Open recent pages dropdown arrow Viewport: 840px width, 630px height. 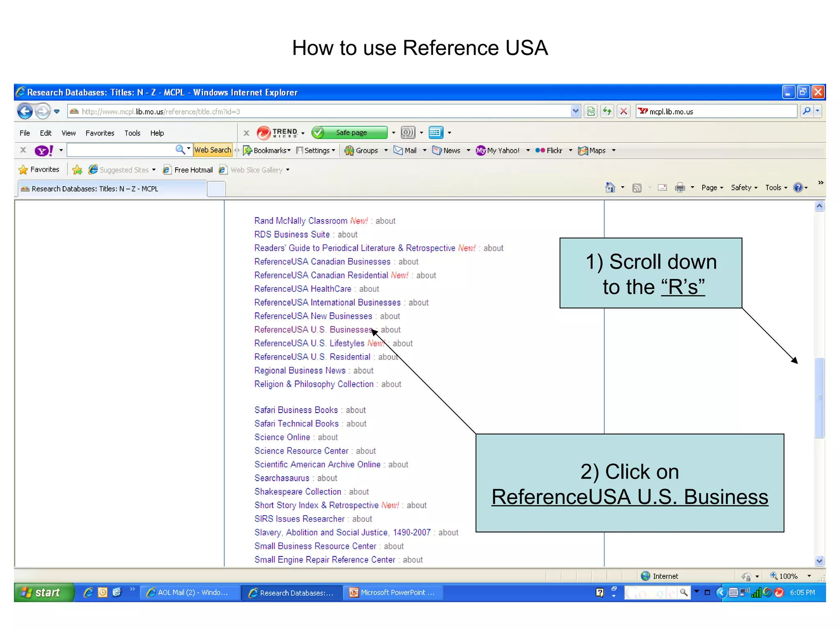point(57,111)
